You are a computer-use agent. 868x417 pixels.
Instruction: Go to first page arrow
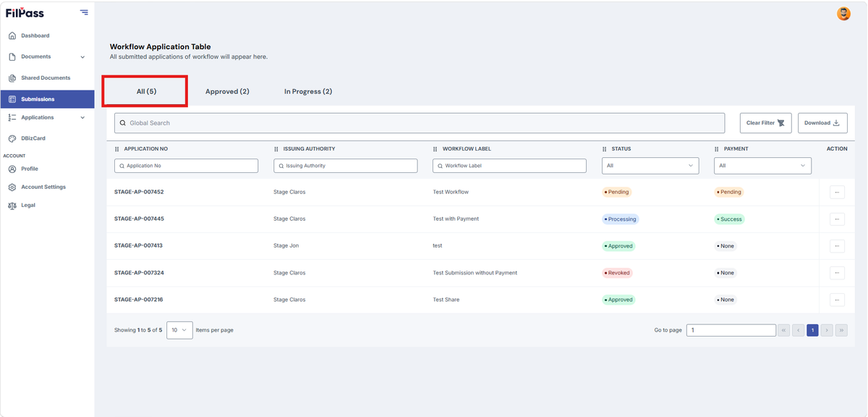click(x=784, y=330)
